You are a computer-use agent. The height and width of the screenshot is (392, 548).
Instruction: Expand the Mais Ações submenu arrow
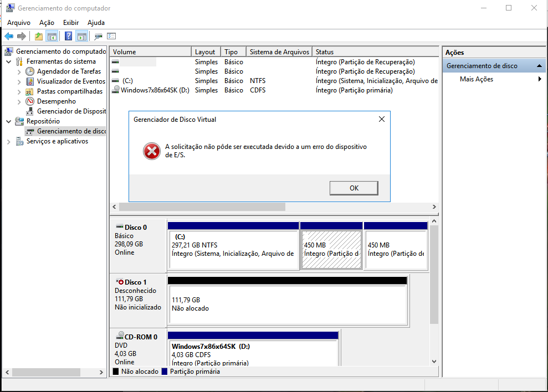pyautogui.click(x=540, y=79)
